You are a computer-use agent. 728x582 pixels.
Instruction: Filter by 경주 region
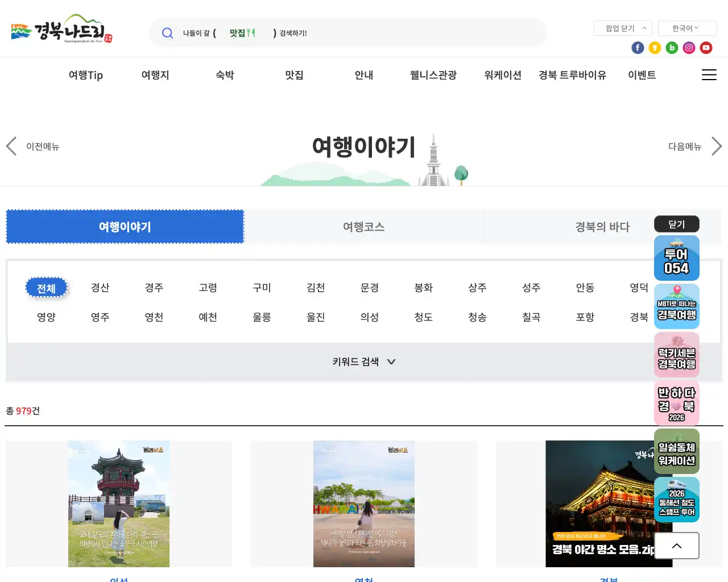tap(154, 288)
